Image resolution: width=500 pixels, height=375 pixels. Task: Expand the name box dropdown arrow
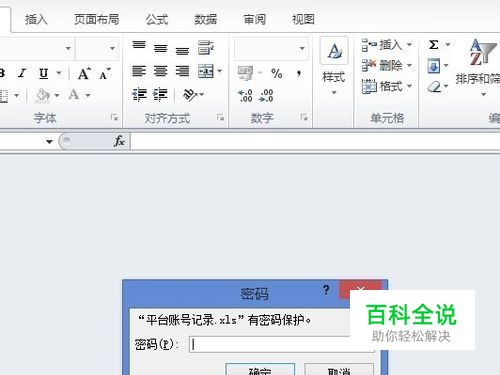point(49,142)
